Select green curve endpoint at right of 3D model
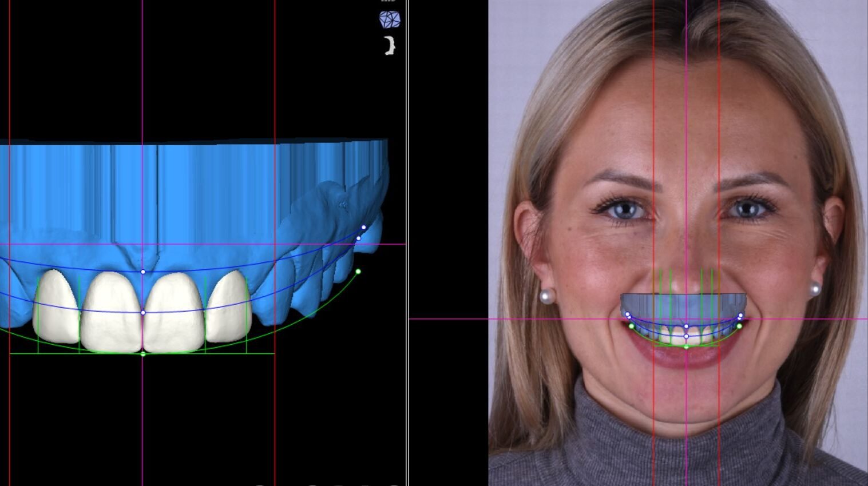The height and width of the screenshot is (486, 868). coord(358,272)
